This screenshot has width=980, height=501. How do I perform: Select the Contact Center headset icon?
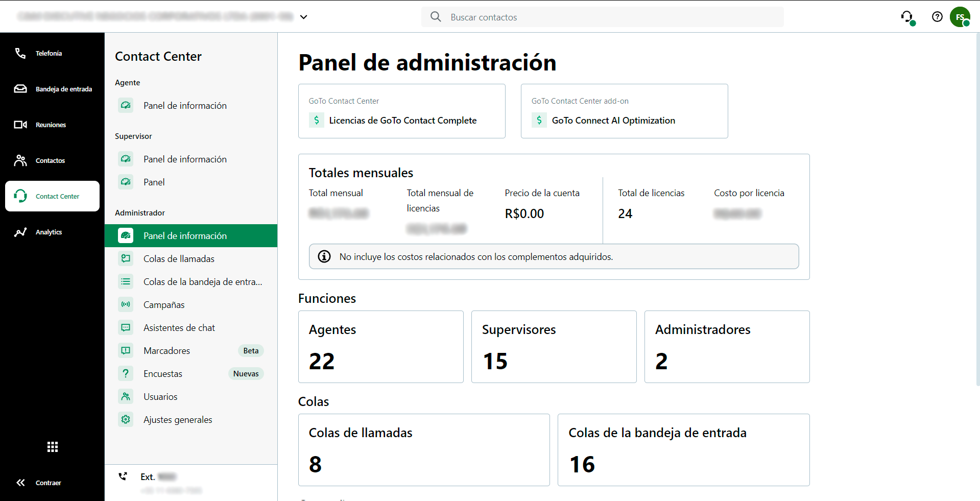click(x=20, y=196)
